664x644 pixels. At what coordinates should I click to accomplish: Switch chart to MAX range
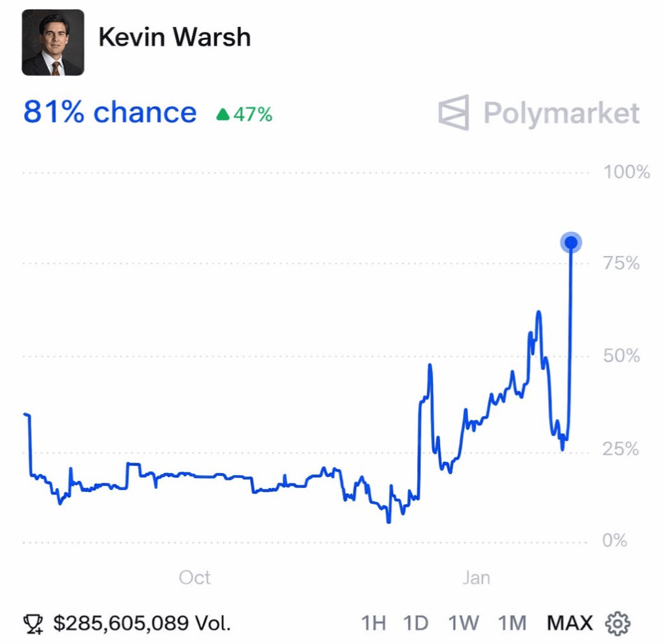[x=570, y=622]
